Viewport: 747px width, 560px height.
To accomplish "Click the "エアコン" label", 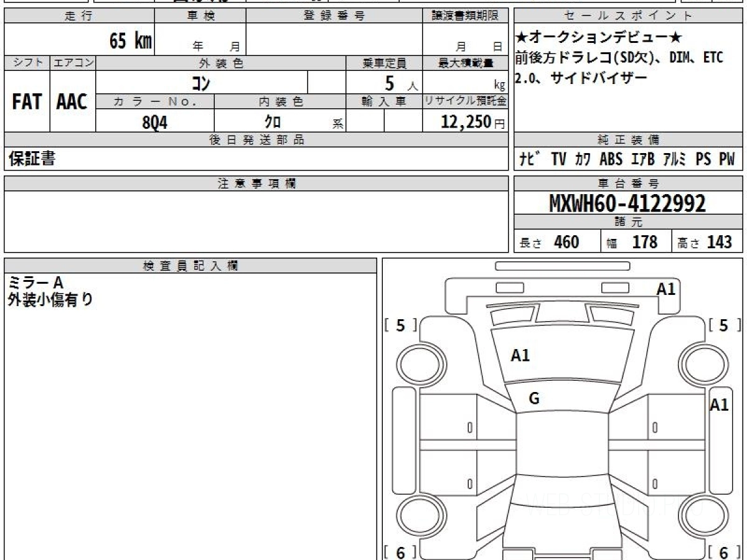I will 73,63.
